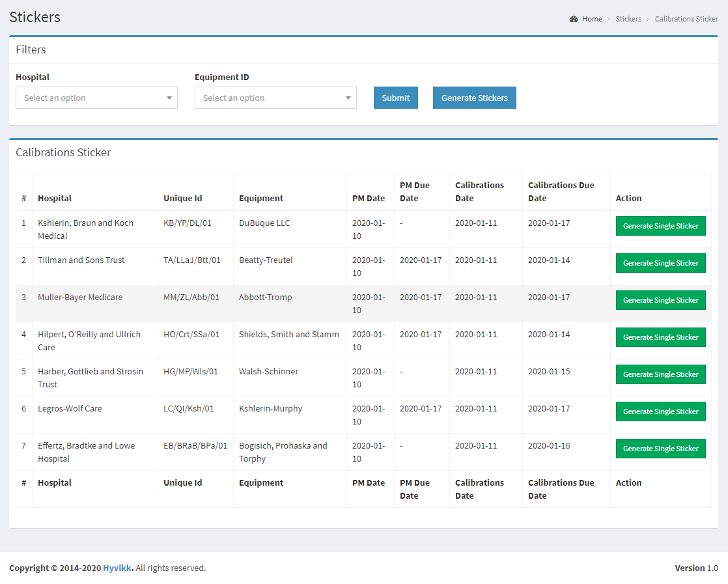Click the Submit button
Viewport: 728px width, 584px height.
395,98
